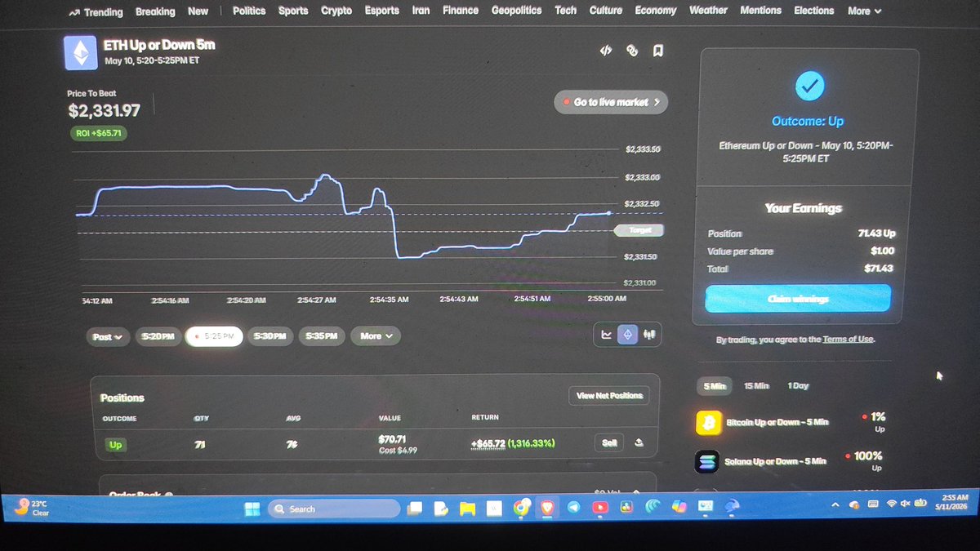Open the embed code icon

605,51
